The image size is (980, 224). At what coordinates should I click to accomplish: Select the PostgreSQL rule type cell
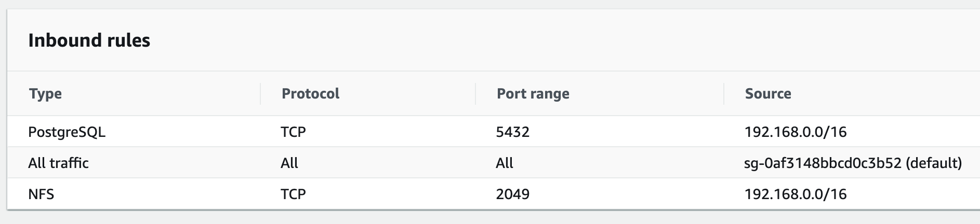[x=67, y=132]
